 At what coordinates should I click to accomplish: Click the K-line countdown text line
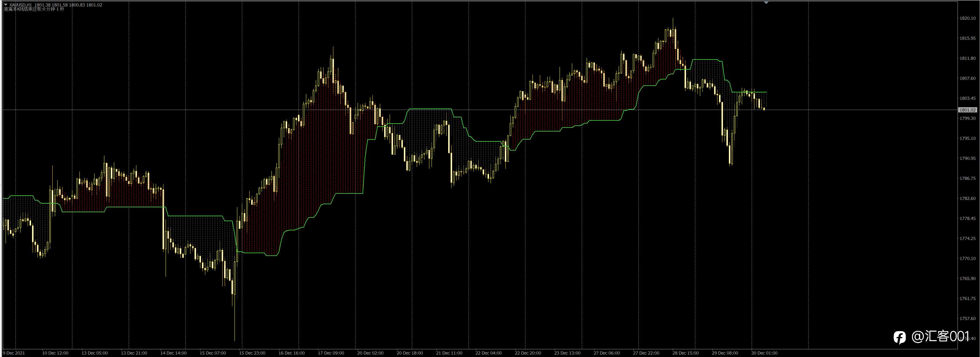pyautogui.click(x=34, y=9)
